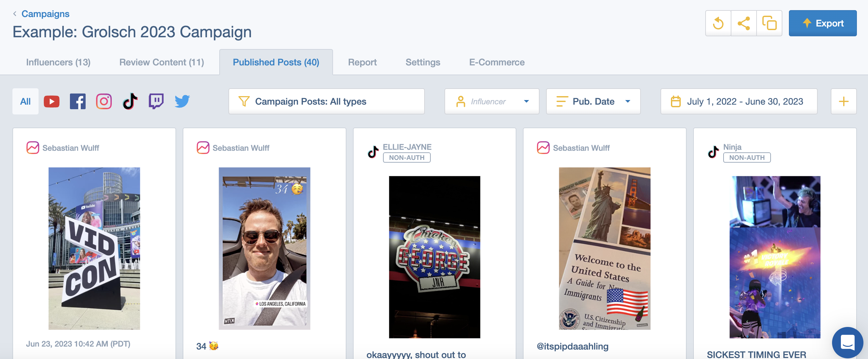The image size is (868, 359).
Task: Click the funnel filter icon
Action: coord(244,101)
